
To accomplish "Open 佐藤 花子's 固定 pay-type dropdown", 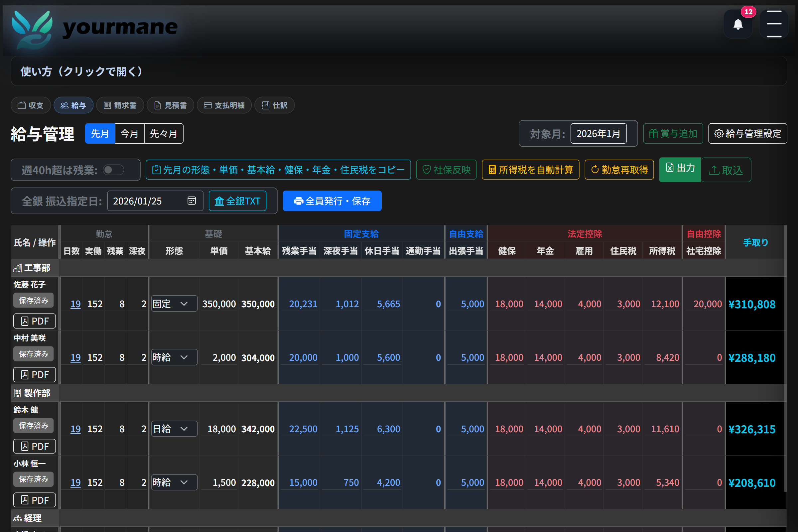I will click(174, 304).
